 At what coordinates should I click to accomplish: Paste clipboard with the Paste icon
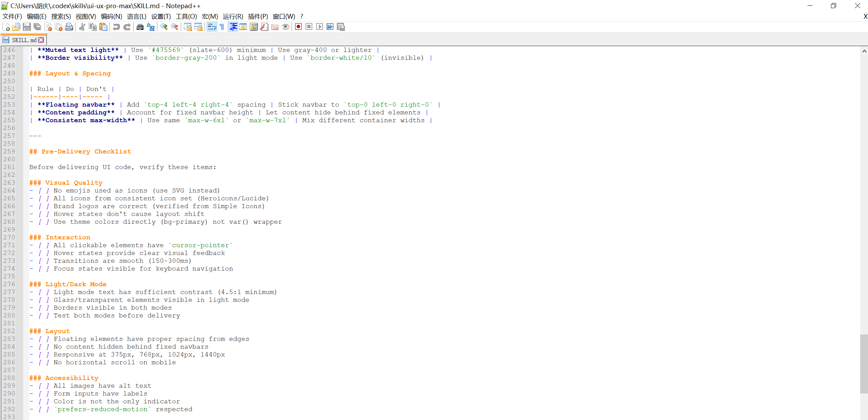tap(103, 27)
